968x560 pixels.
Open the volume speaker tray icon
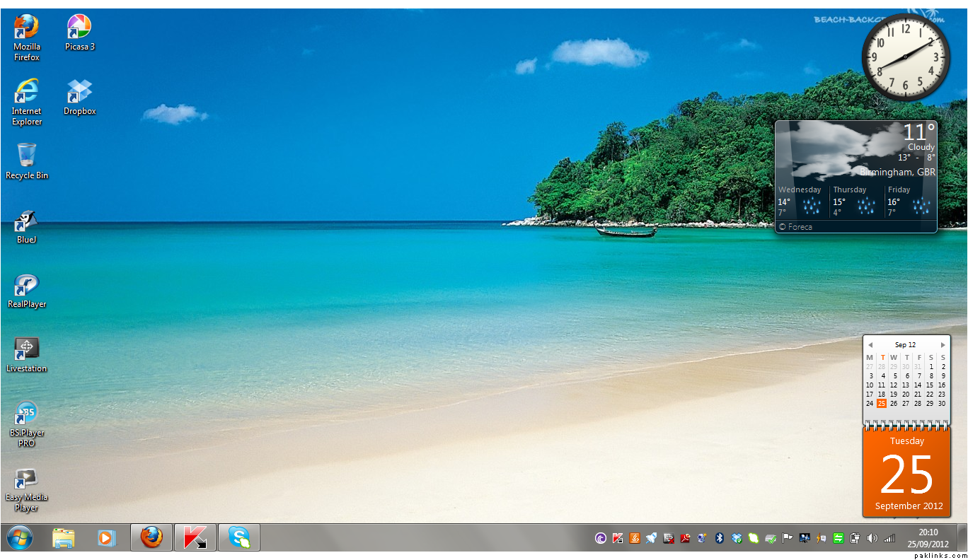[872, 538]
